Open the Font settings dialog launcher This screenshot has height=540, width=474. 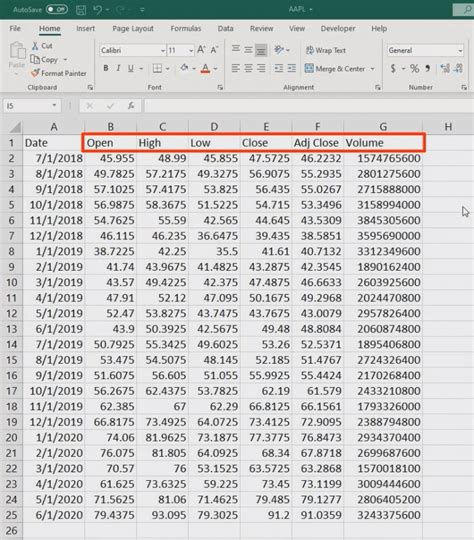click(x=220, y=88)
